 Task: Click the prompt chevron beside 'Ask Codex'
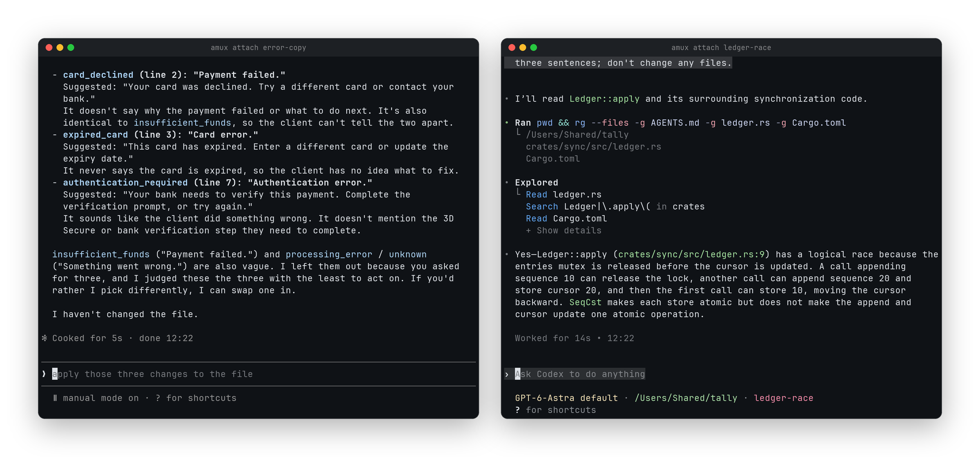click(507, 374)
